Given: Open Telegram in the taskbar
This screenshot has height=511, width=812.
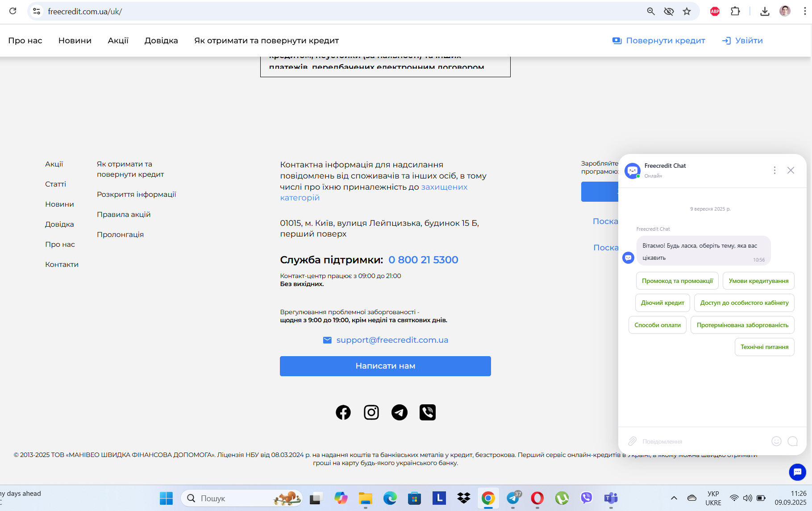Looking at the screenshot, I should tap(513, 498).
